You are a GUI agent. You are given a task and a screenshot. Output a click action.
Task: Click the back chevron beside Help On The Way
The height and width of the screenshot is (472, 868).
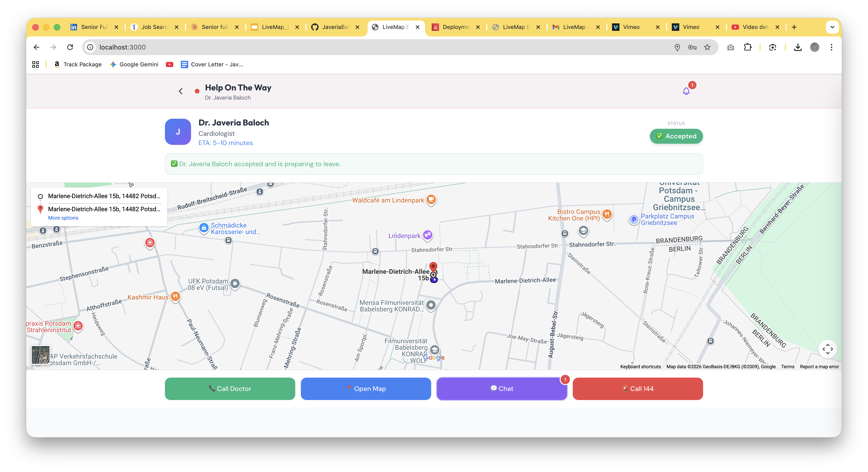click(181, 91)
